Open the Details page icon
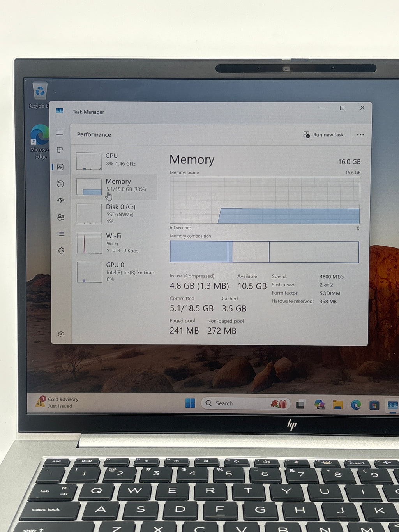This screenshot has width=399, height=532. 61,234
